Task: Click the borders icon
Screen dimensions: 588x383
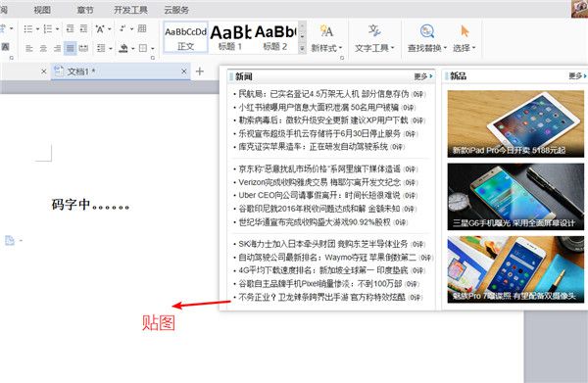Action: click(x=143, y=48)
